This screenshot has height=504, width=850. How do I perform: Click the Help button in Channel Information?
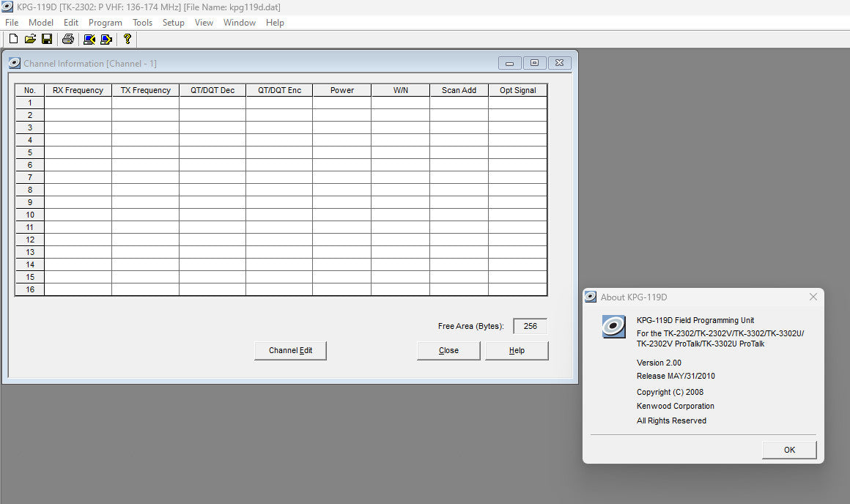(x=517, y=350)
